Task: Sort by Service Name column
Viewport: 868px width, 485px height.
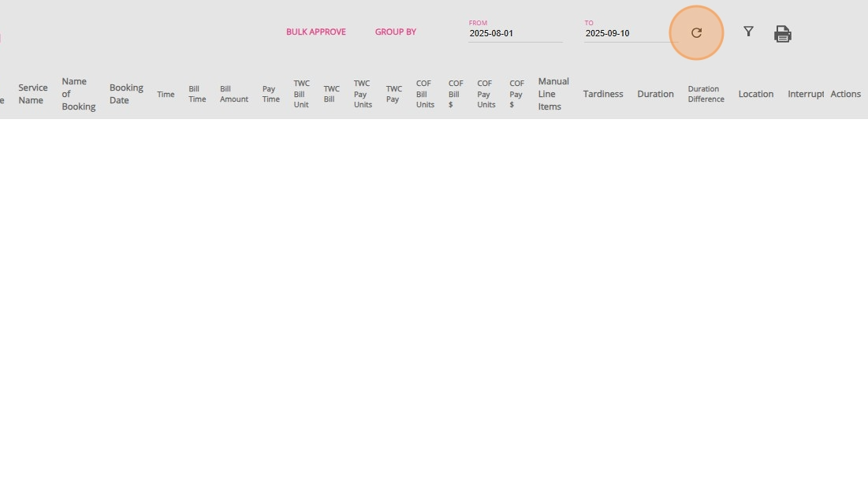Action: (32, 94)
